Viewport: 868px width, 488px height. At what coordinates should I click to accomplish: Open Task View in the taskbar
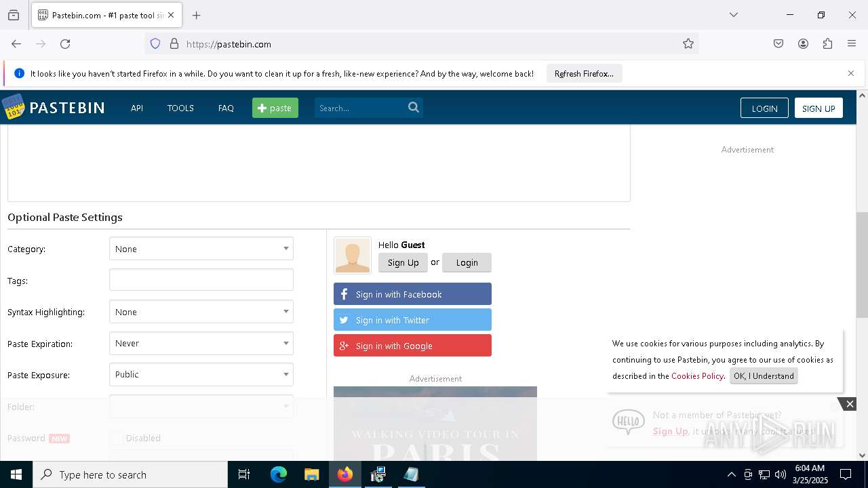click(244, 474)
